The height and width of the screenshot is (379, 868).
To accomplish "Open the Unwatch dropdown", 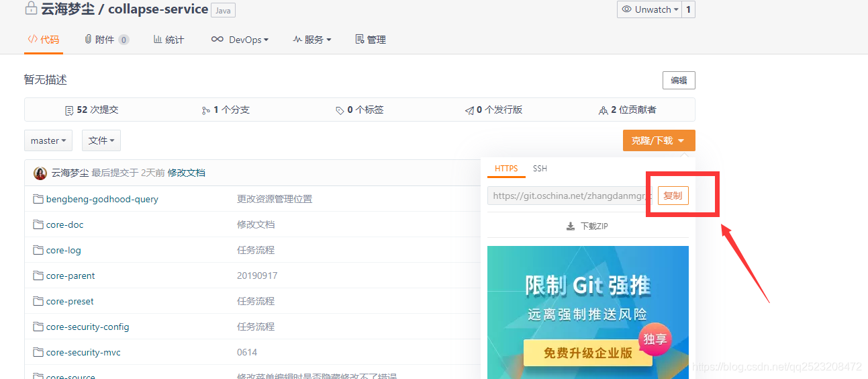I will pos(650,9).
